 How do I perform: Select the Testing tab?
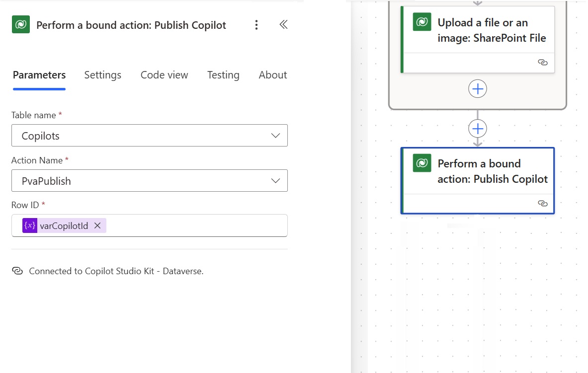[223, 75]
